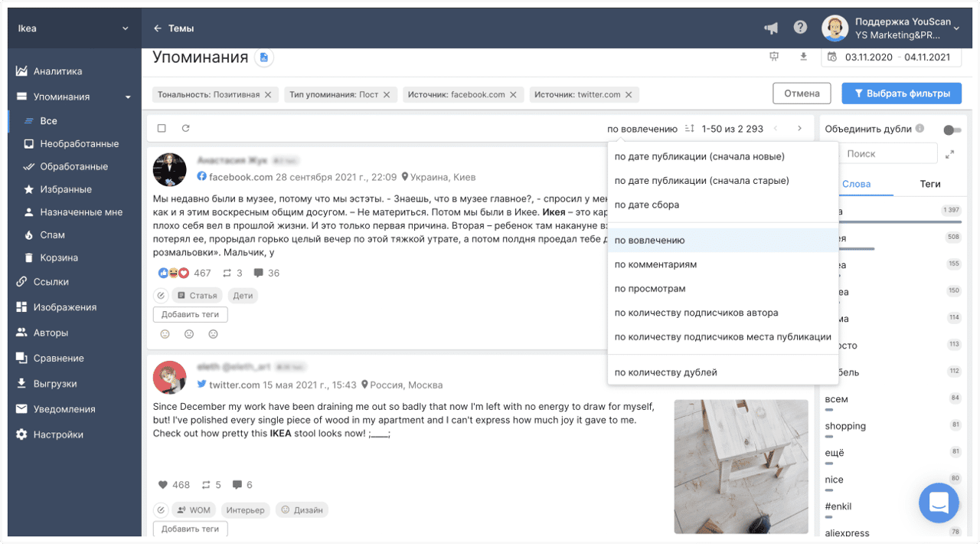The height and width of the screenshot is (544, 980).
Task: Toggle the Объединить дубли switch
Action: [x=952, y=129]
